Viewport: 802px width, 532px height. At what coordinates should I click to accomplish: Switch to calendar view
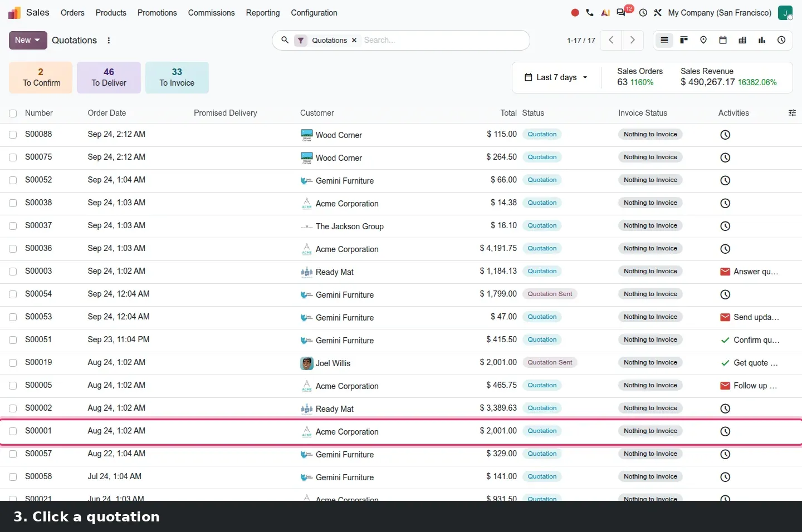723,40
